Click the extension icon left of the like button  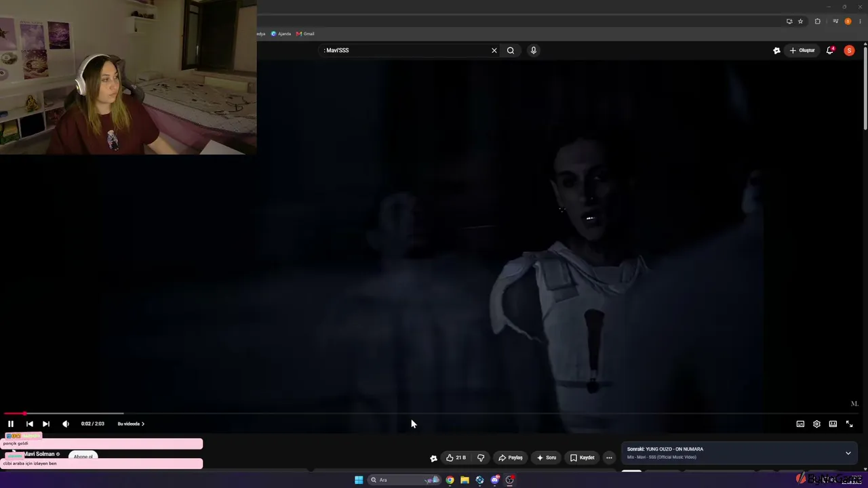coord(433,458)
